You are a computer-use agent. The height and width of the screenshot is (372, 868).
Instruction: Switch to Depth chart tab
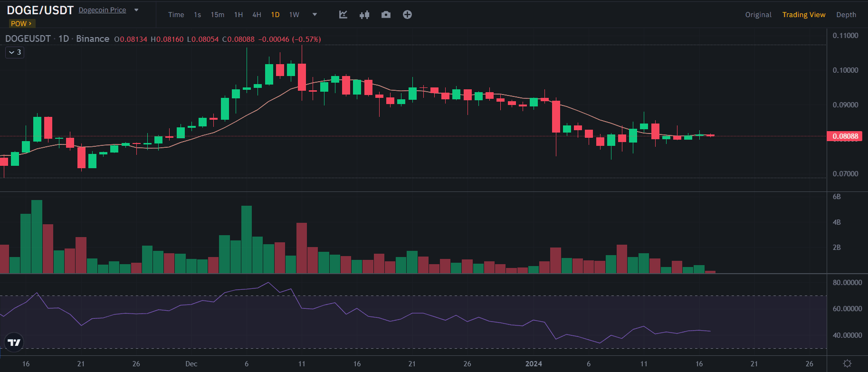click(846, 15)
